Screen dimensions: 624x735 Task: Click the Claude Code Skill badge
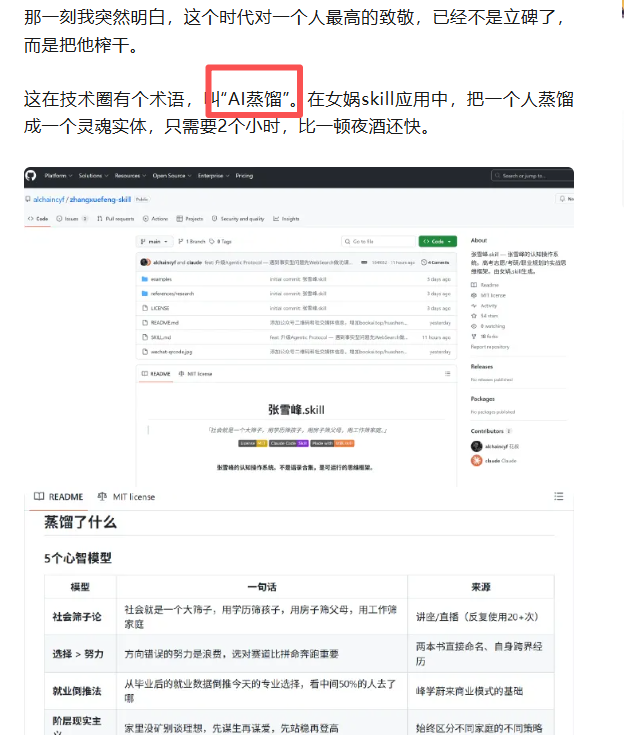(289, 443)
